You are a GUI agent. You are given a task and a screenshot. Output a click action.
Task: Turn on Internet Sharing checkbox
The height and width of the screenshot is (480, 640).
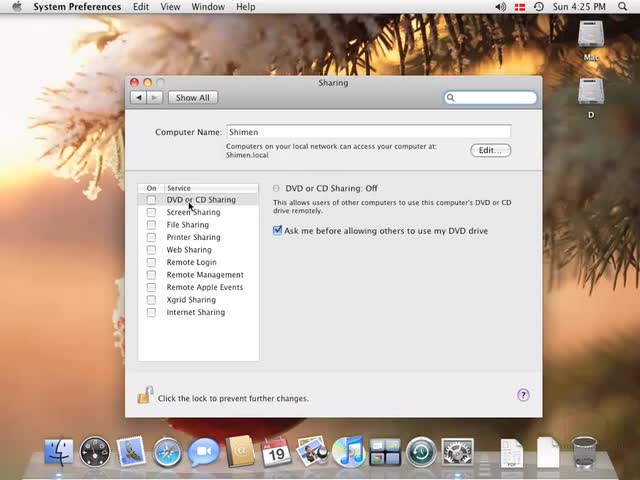click(151, 312)
